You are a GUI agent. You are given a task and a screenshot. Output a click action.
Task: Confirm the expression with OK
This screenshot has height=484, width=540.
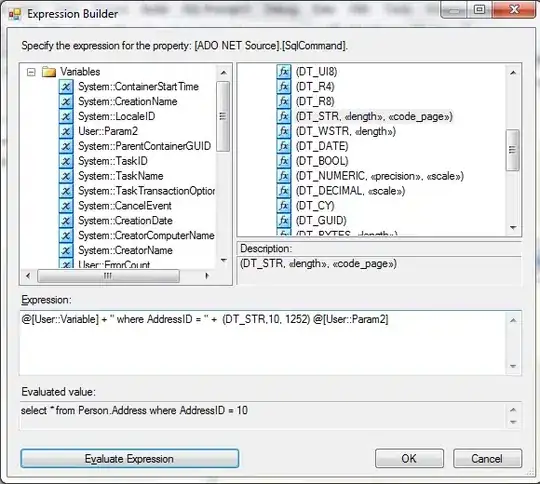409,459
